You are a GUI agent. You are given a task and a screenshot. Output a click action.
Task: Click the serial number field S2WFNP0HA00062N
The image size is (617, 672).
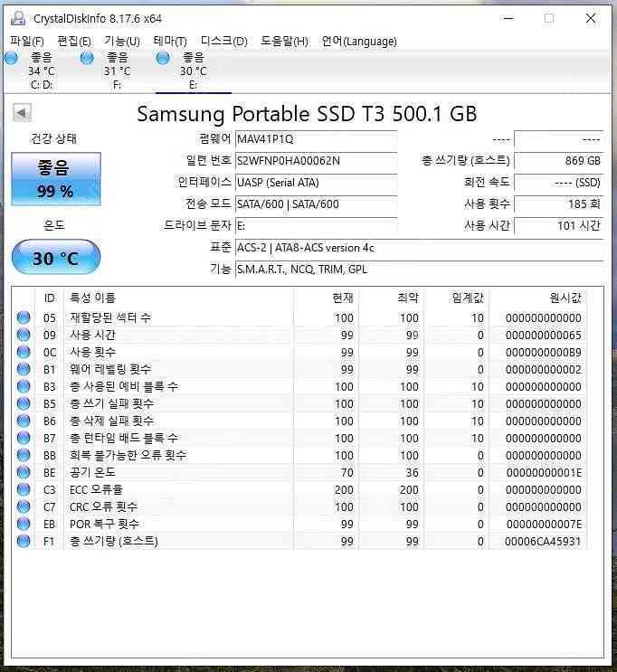coord(316,161)
